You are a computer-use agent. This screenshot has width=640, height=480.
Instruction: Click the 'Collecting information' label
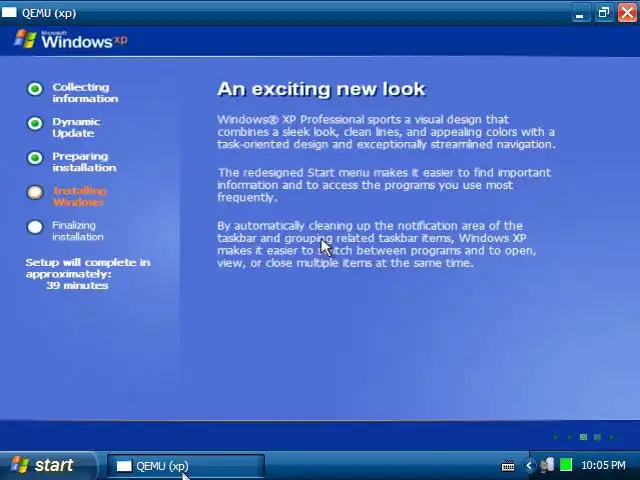[x=85, y=93]
